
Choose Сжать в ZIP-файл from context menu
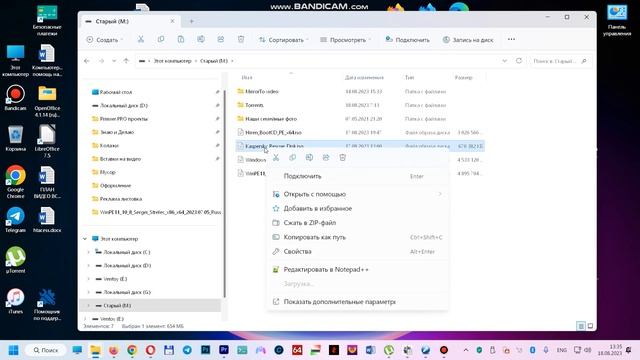358,223
